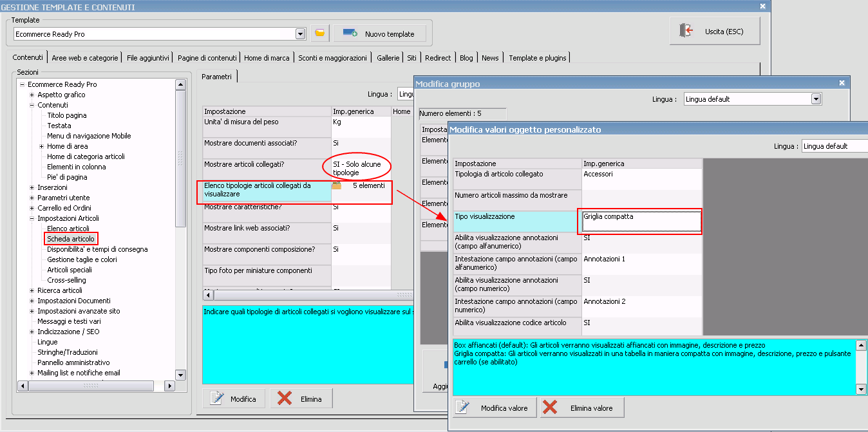868x432 pixels.
Task: Expand the Aspetto grafico tree node
Action: tap(32, 95)
